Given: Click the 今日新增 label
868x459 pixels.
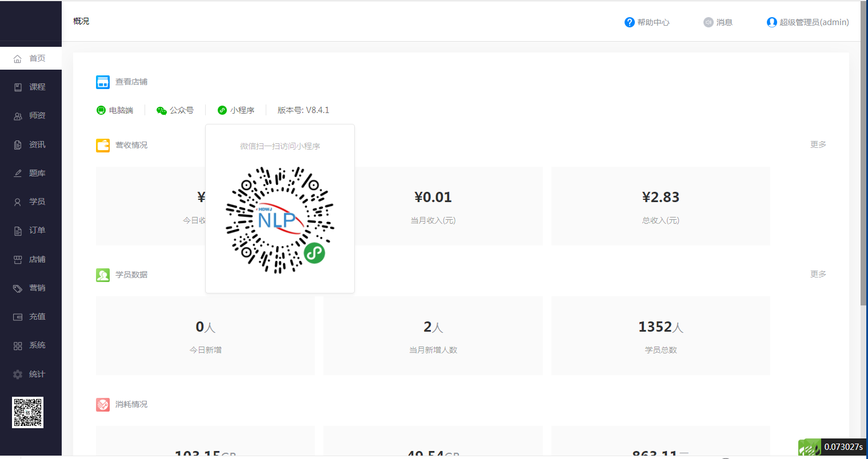Looking at the screenshot, I should 206,350.
